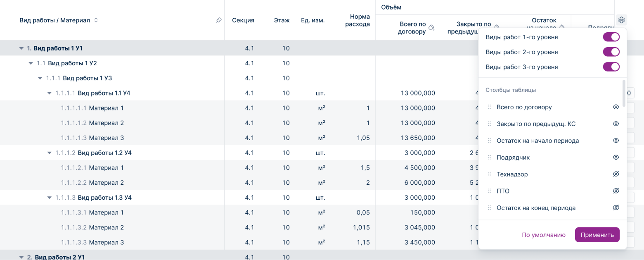Collapse the '1. Вид работы 1 У1' row
The width and height of the screenshot is (644, 260).
click(21, 48)
